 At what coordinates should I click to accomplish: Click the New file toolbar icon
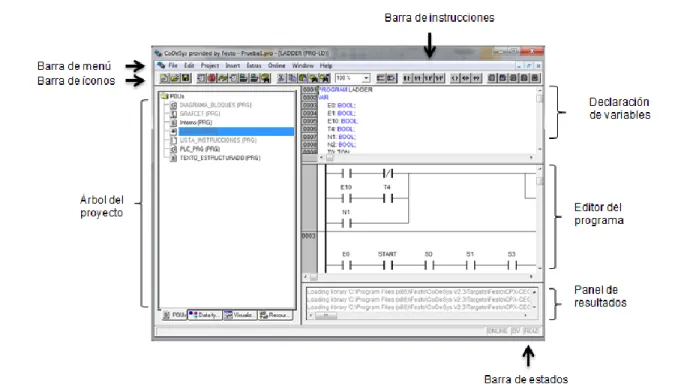point(164,78)
